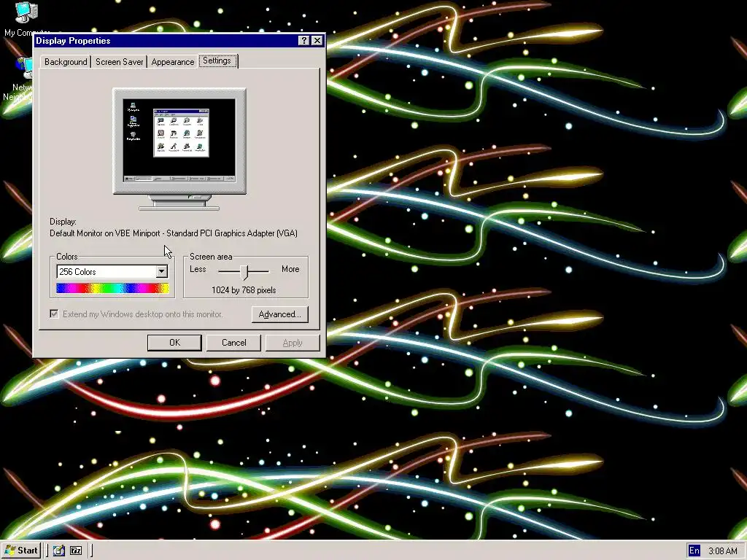Select the Settings tab
The image size is (747, 560).
[217, 61]
